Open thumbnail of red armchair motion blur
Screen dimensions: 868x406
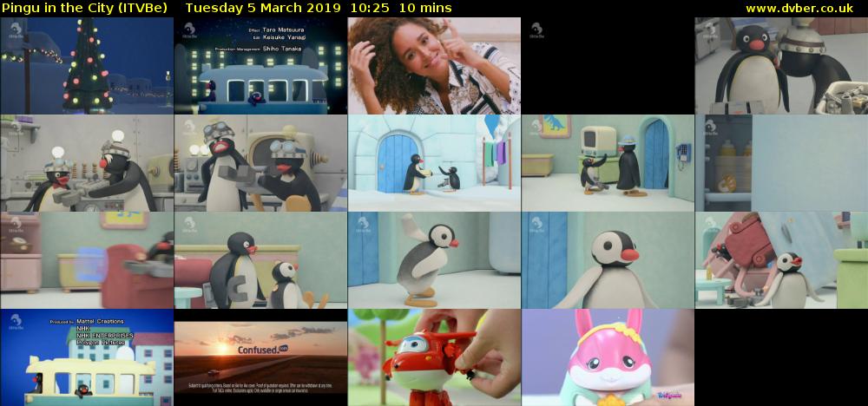[87, 260]
